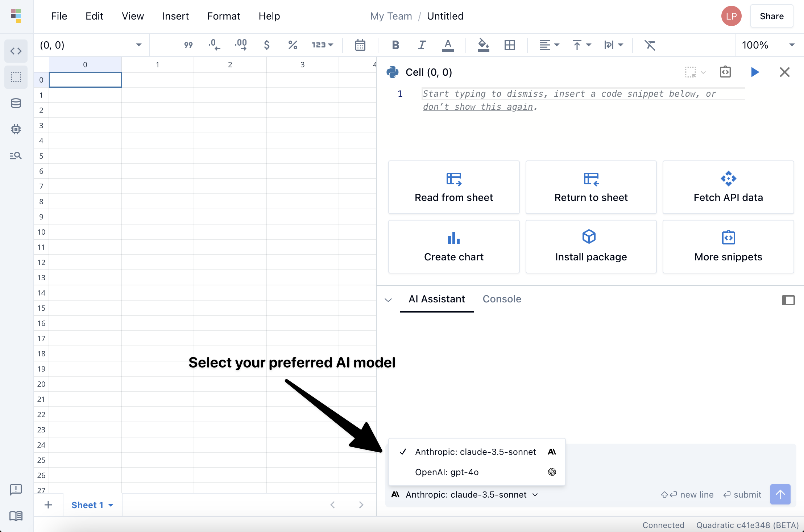The height and width of the screenshot is (532, 804).
Task: Open More snippets
Action: pyautogui.click(x=728, y=247)
